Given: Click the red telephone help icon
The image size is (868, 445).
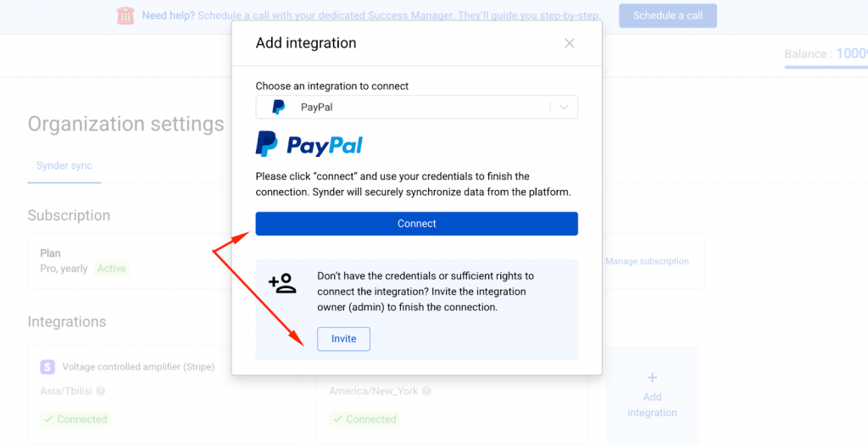Looking at the screenshot, I should pos(125,15).
